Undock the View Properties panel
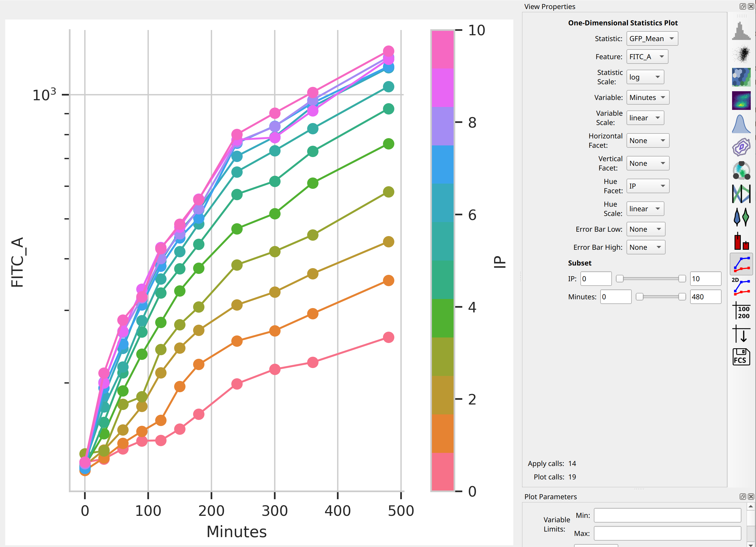The height and width of the screenshot is (547, 756). pyautogui.click(x=743, y=6)
